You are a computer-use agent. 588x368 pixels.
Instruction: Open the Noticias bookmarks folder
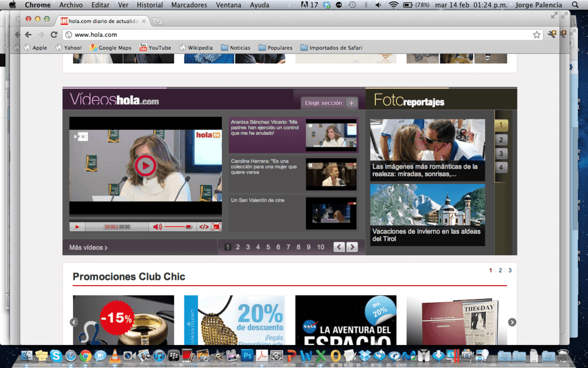point(236,48)
